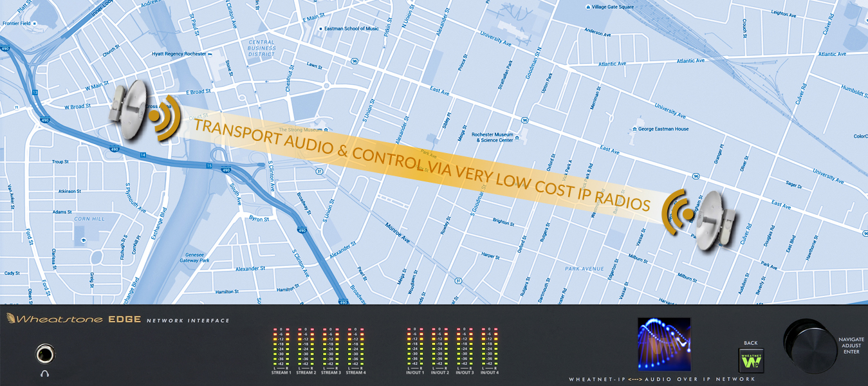The width and height of the screenshot is (868, 386).
Task: Select the STREAM 2 level meter
Action: click(306, 351)
